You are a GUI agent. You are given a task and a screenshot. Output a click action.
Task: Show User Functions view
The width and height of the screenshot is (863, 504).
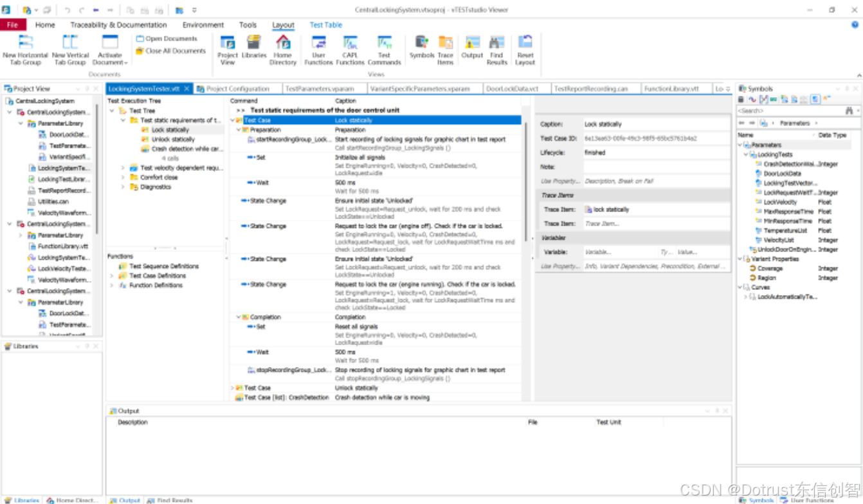pyautogui.click(x=319, y=50)
